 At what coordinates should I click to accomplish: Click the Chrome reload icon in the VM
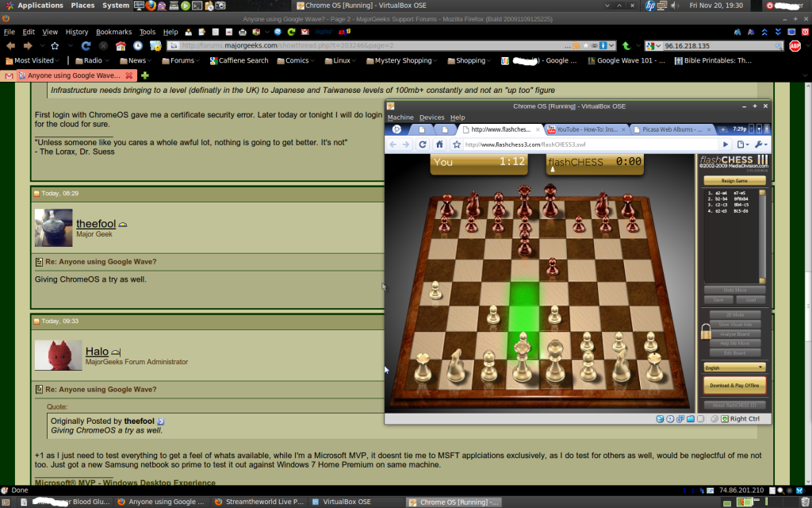tap(422, 144)
